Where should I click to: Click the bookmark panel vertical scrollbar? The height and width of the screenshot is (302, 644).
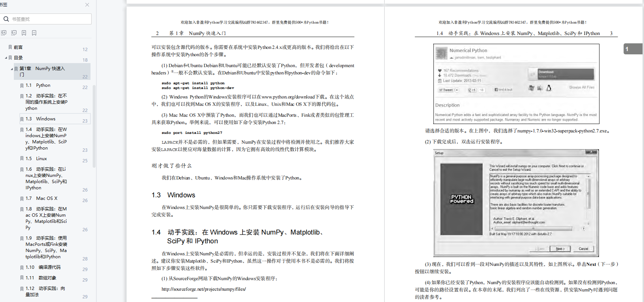pos(94,126)
